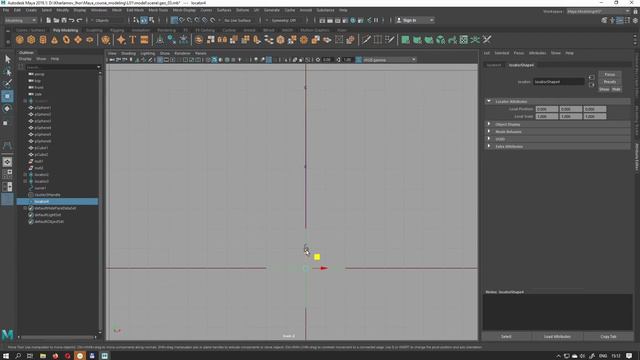Screen dimensions: 640x360
Task: Open the sRGB gamma view transform dropdown
Action: coord(389,60)
